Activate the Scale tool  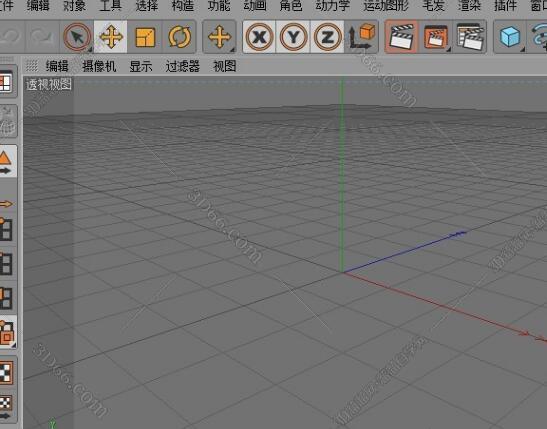point(145,37)
